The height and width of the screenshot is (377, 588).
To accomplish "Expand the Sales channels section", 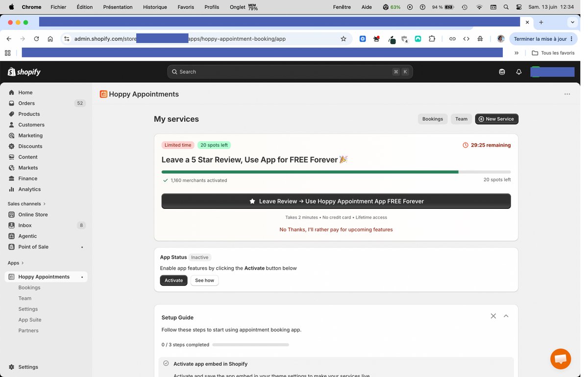I will [26, 203].
